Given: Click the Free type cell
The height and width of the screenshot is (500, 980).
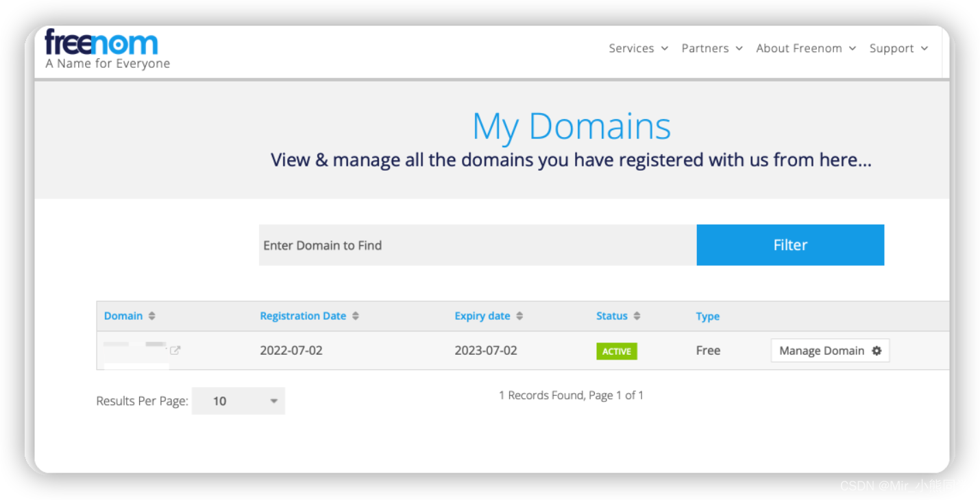Looking at the screenshot, I should [708, 350].
